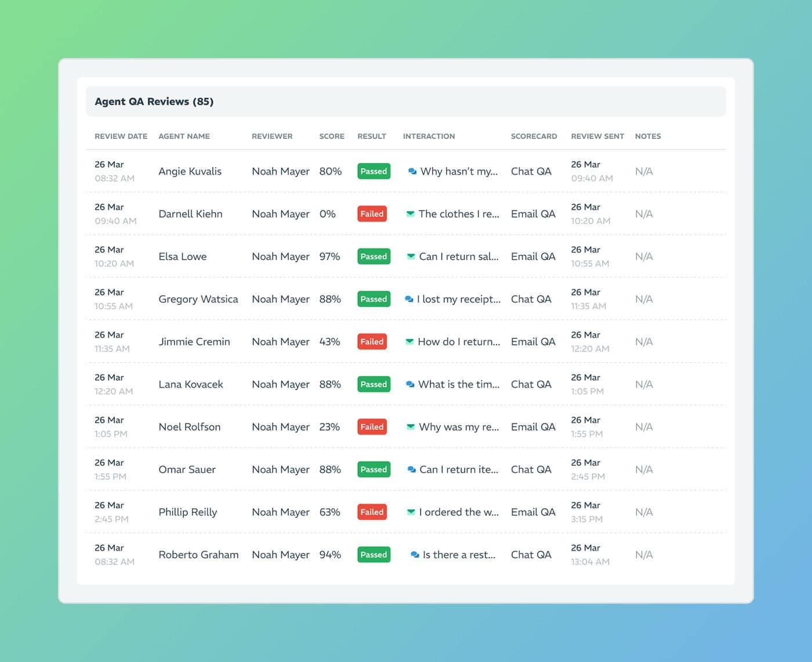Click the Notes column header
Viewport: 812px width, 662px height.
pos(648,136)
